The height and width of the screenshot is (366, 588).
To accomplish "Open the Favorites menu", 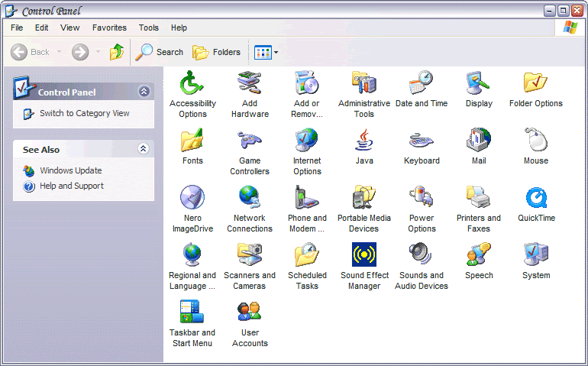I will pyautogui.click(x=109, y=28).
